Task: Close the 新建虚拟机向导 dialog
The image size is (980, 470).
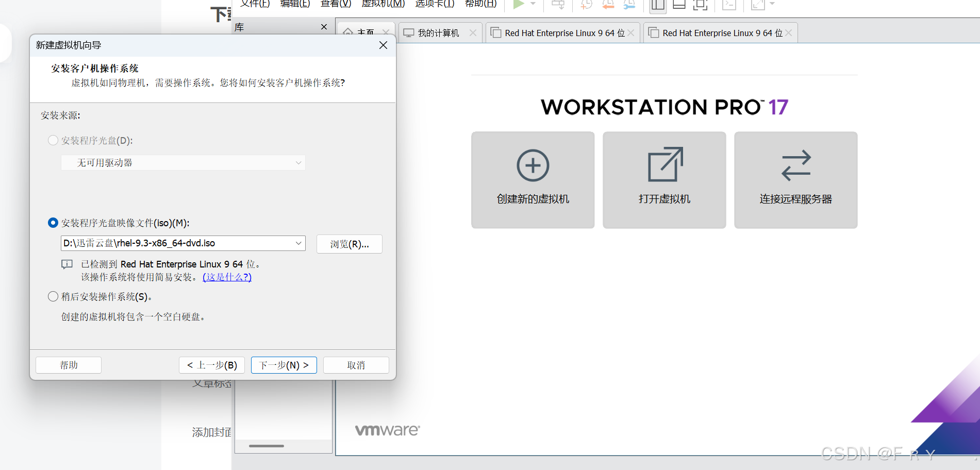Action: click(383, 45)
